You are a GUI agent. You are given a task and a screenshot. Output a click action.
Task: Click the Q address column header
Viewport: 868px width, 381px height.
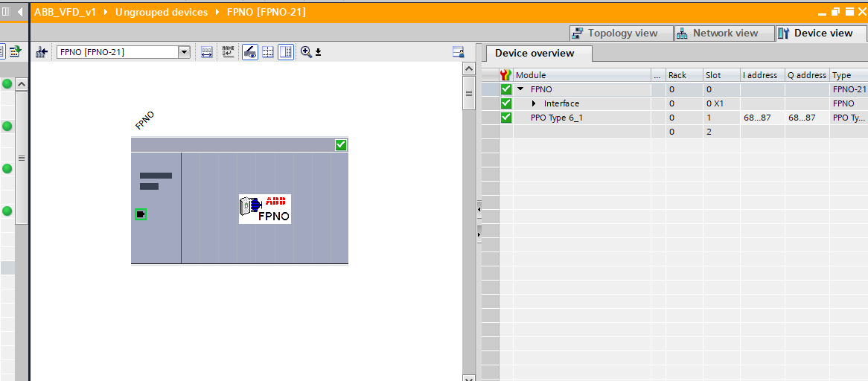(806, 75)
